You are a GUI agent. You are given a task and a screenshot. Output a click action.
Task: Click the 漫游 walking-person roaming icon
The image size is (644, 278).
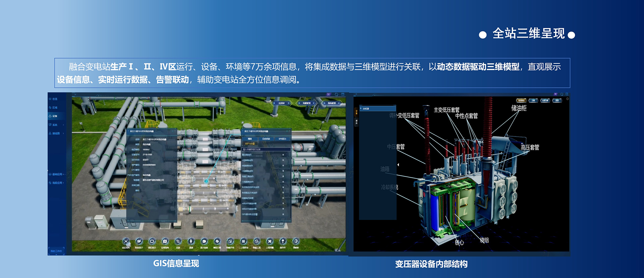(191, 241)
